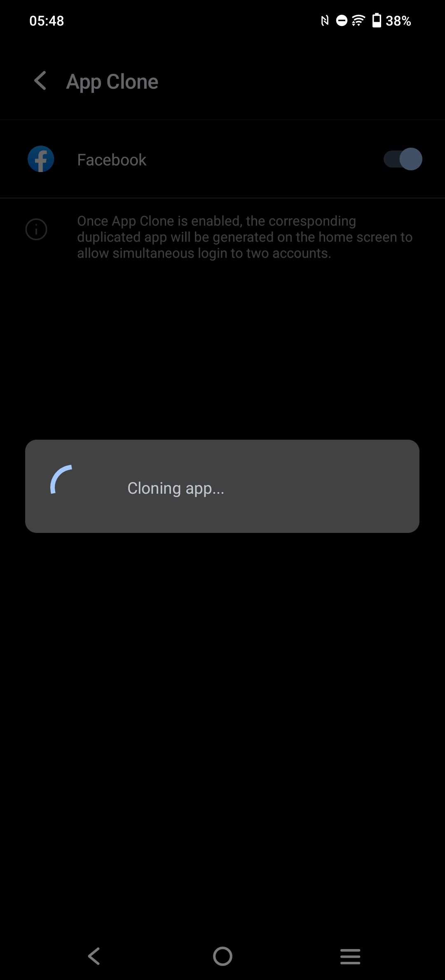This screenshot has height=980, width=445.
Task: Select the Facebook label text
Action: pyautogui.click(x=112, y=160)
